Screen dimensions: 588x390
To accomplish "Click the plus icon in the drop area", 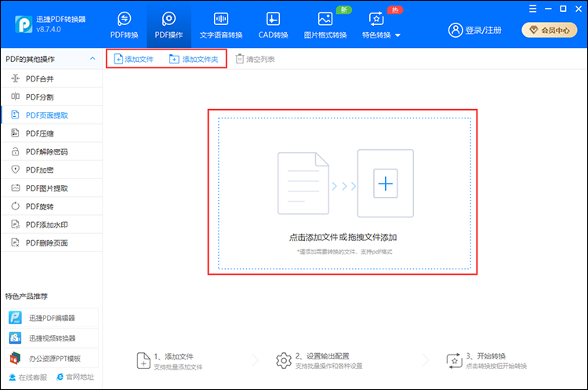I will 386,184.
